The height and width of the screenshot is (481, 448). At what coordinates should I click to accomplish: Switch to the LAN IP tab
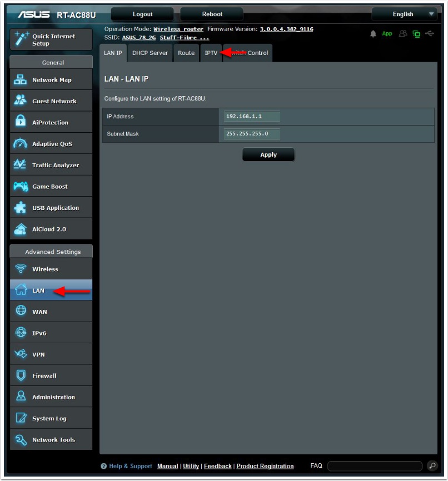(113, 53)
